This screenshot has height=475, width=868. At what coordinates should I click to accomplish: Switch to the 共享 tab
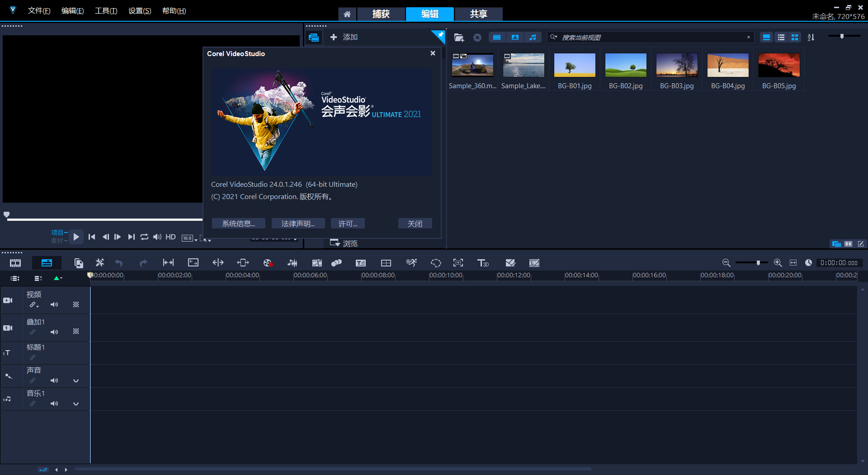[478, 14]
